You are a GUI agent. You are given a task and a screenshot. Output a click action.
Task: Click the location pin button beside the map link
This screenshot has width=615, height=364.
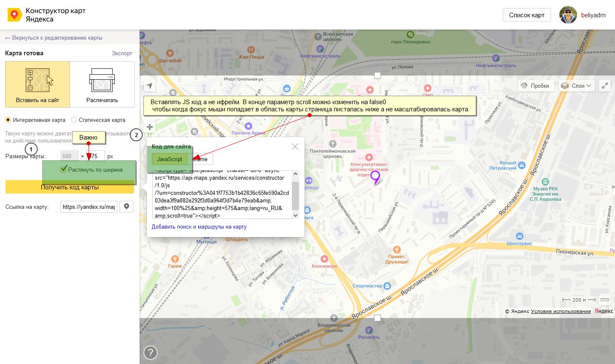coord(127,207)
